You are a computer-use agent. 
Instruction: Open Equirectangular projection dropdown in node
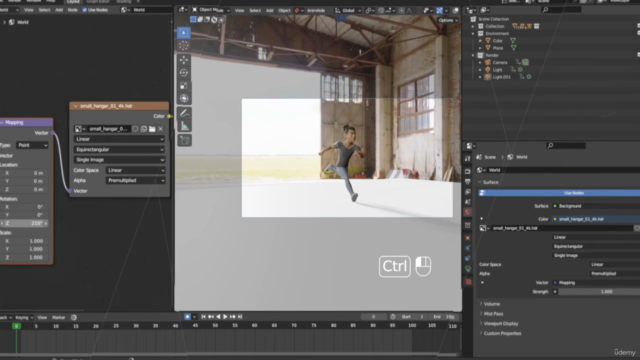(x=119, y=150)
